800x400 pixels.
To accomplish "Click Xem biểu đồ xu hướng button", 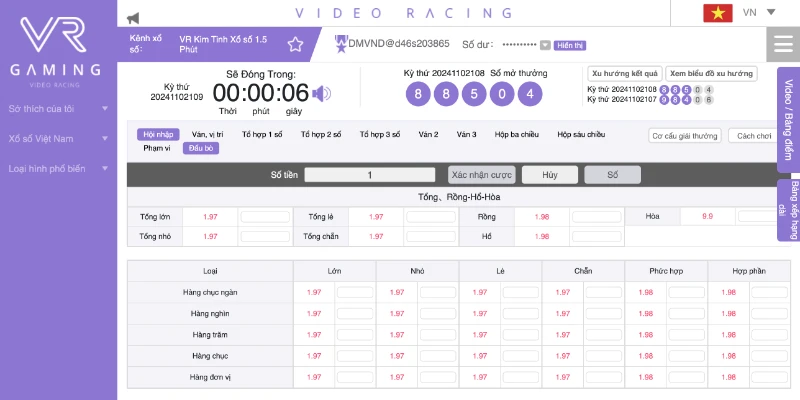I will click(711, 74).
